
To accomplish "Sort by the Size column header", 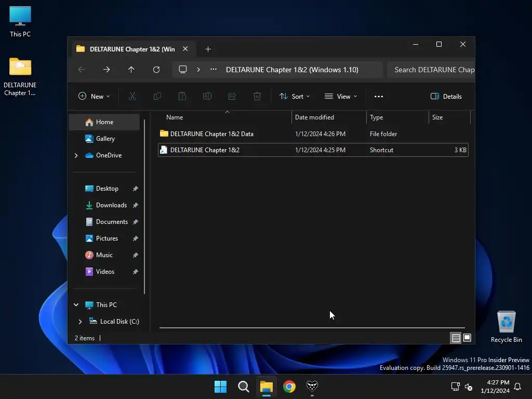I will coord(449,117).
